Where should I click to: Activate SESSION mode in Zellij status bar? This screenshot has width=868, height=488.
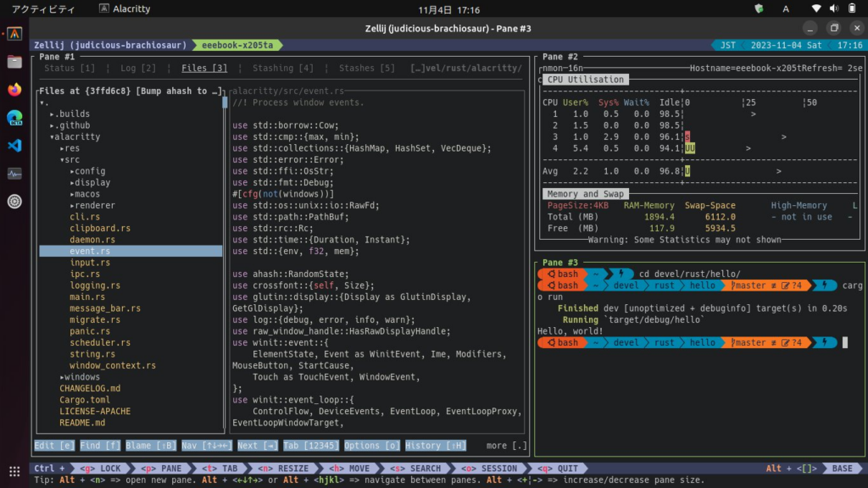(x=489, y=469)
